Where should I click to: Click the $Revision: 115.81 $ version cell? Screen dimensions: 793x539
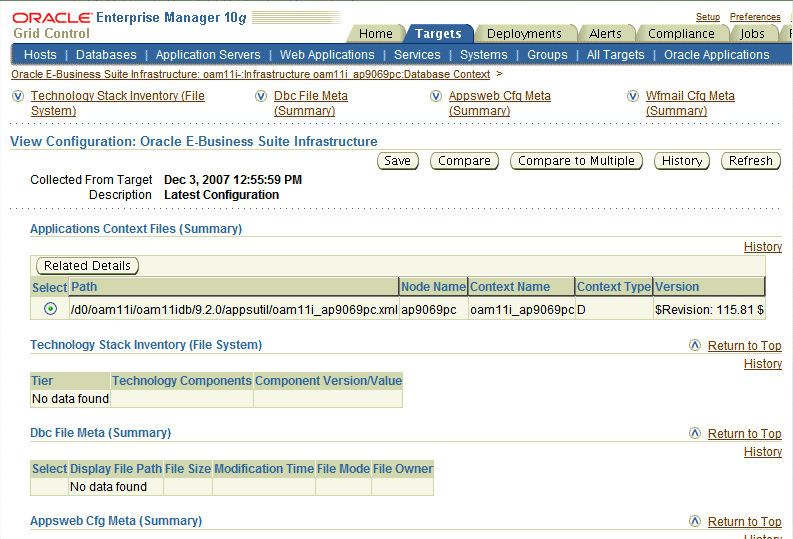pos(709,309)
